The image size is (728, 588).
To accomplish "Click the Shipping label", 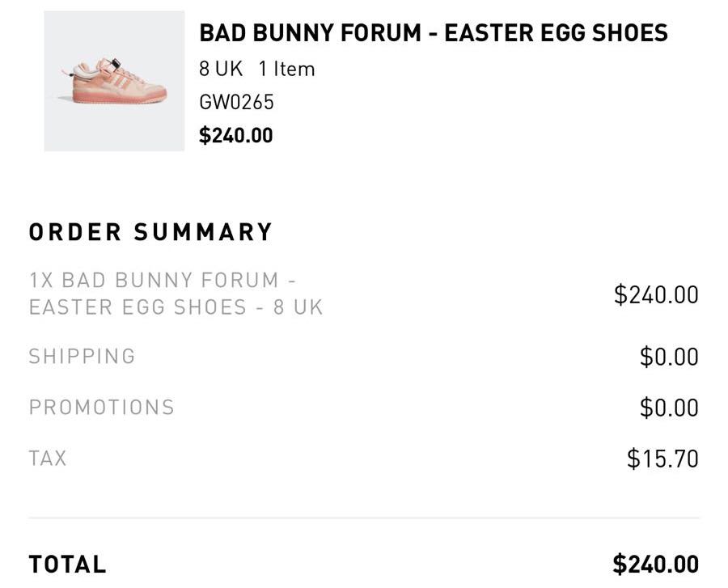I will 83,357.
